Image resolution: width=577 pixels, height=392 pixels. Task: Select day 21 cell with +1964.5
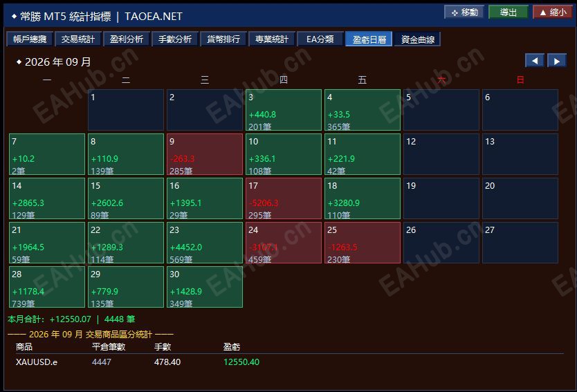click(x=47, y=243)
